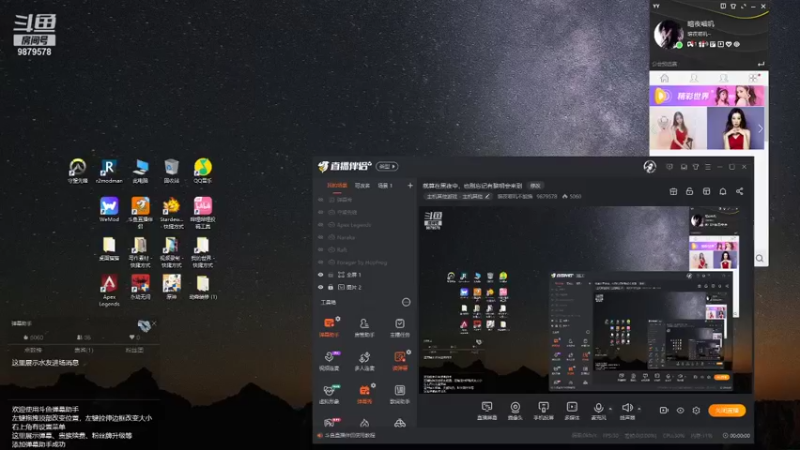Add a display capture source

[487, 410]
